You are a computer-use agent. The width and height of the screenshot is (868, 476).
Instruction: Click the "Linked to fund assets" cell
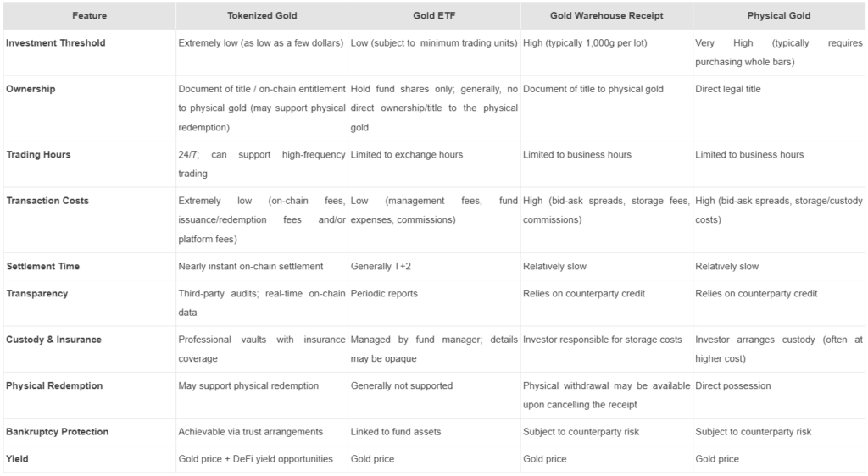point(396,432)
